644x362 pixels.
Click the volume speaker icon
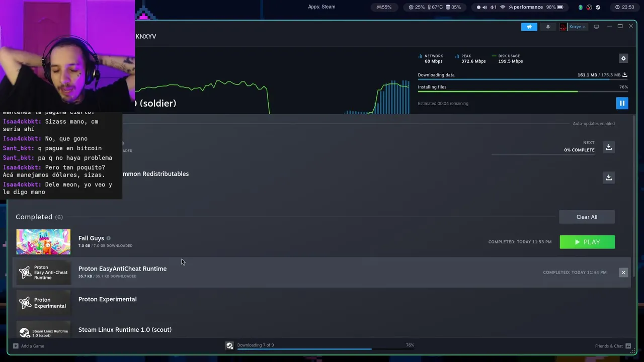tap(485, 7)
